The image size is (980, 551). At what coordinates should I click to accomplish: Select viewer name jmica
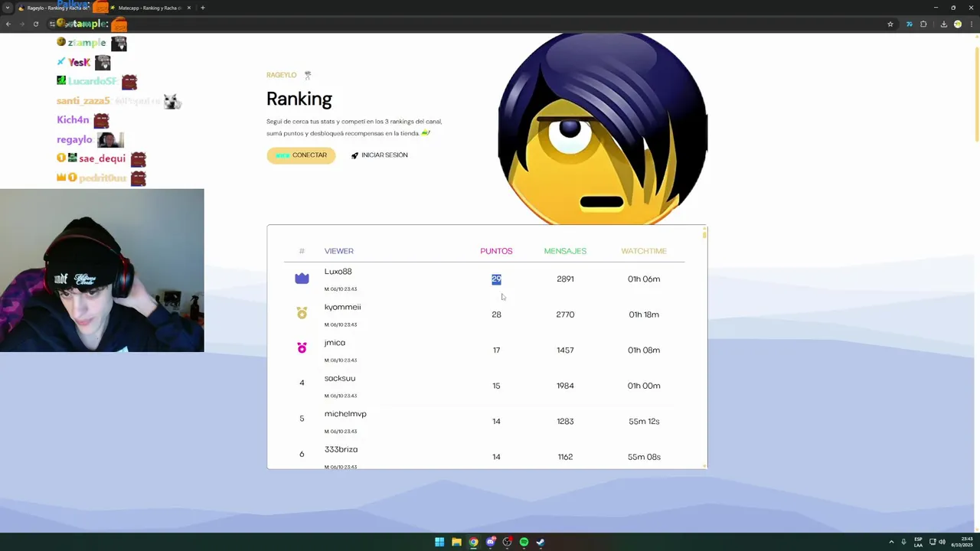[x=335, y=343]
